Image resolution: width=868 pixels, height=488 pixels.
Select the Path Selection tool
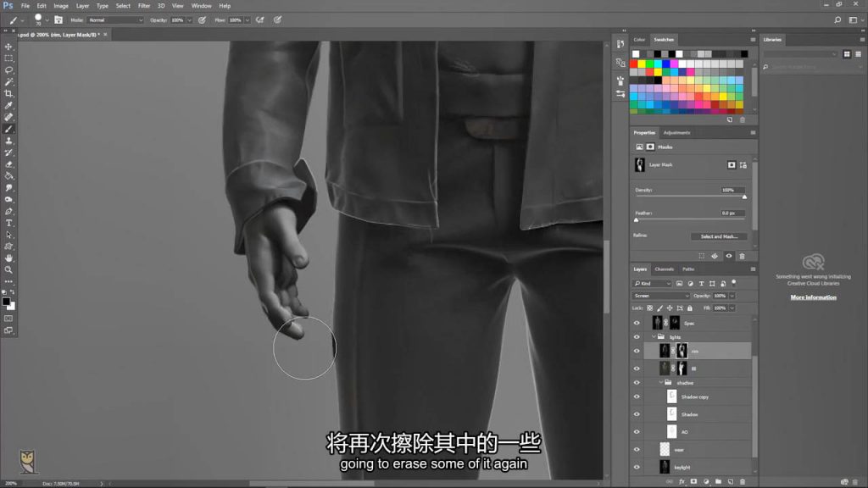(8, 235)
